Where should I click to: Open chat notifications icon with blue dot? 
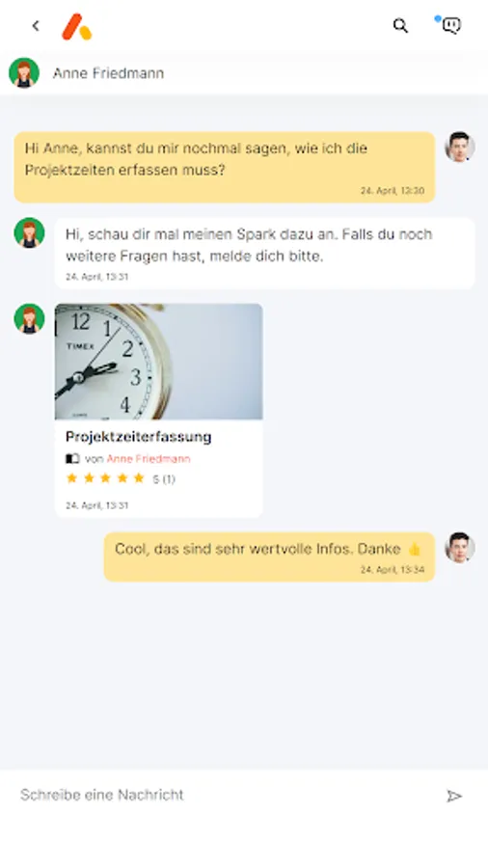[450, 25]
